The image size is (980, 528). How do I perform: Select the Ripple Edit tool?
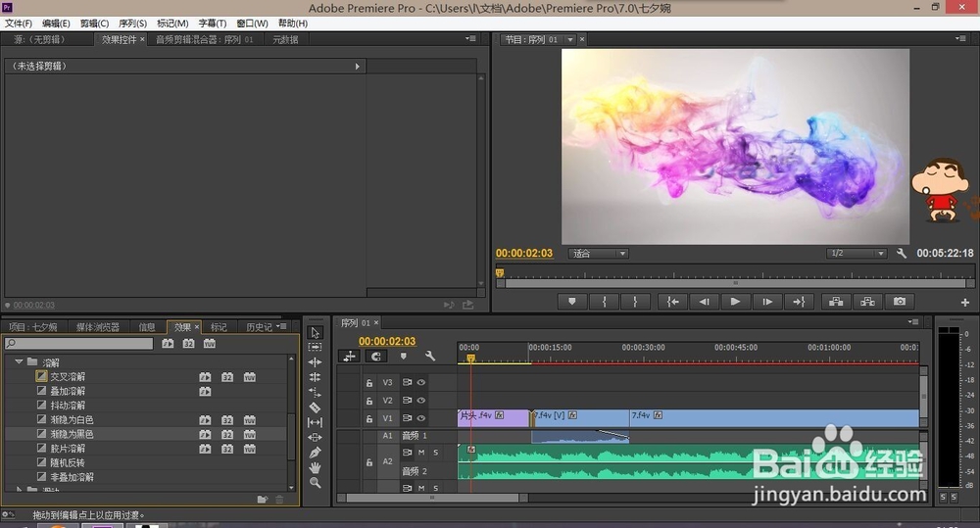(x=315, y=361)
